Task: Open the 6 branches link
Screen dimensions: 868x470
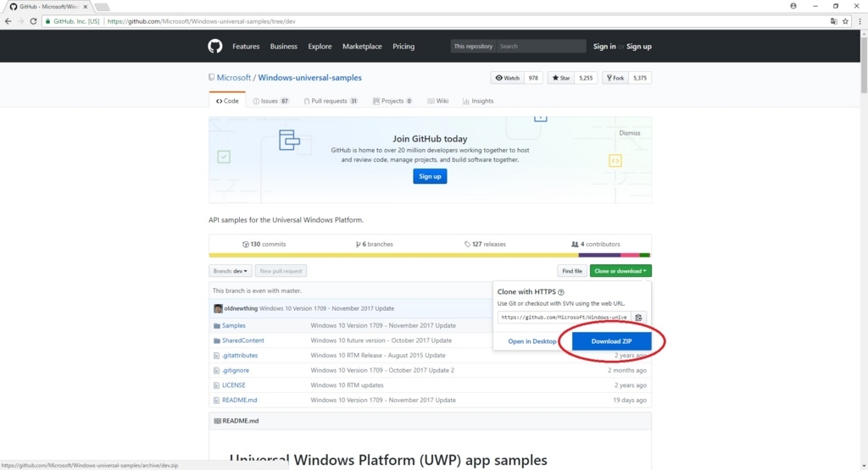Action: pos(374,245)
